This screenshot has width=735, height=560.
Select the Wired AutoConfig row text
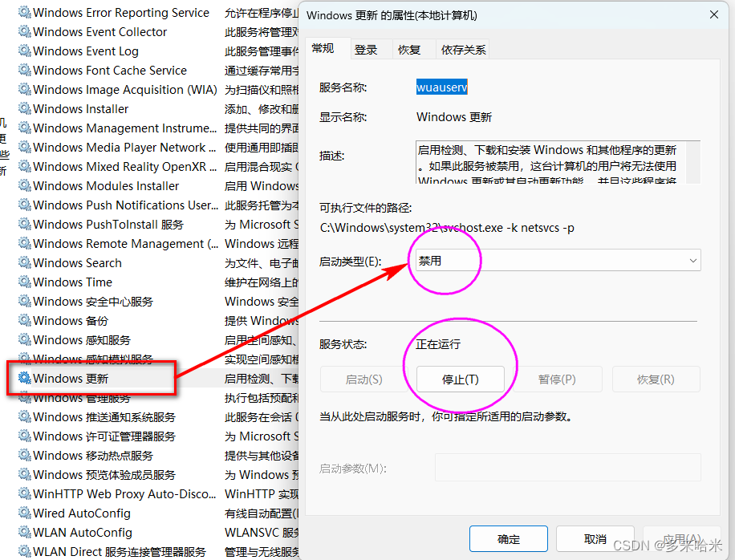tap(82, 513)
